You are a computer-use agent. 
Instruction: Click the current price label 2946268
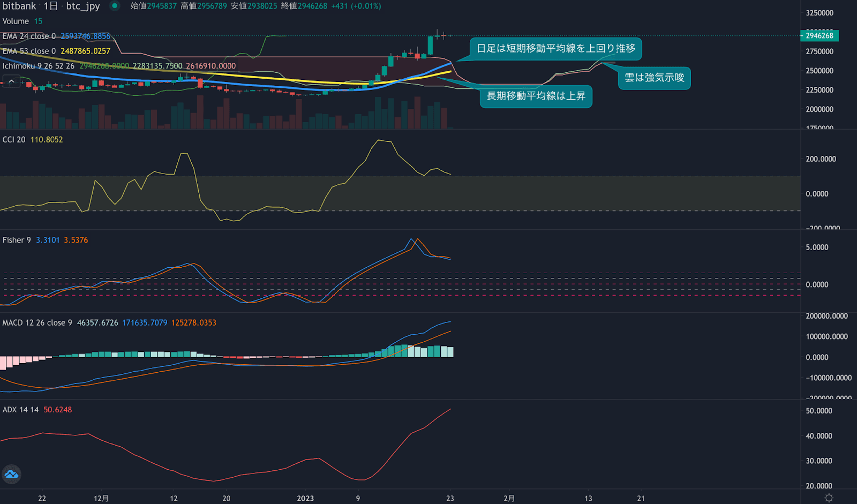tap(820, 36)
